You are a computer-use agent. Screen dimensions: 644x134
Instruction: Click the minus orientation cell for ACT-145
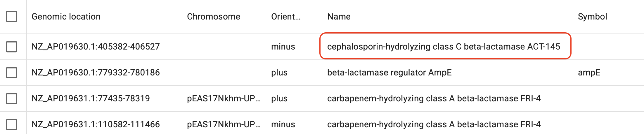[x=283, y=47]
